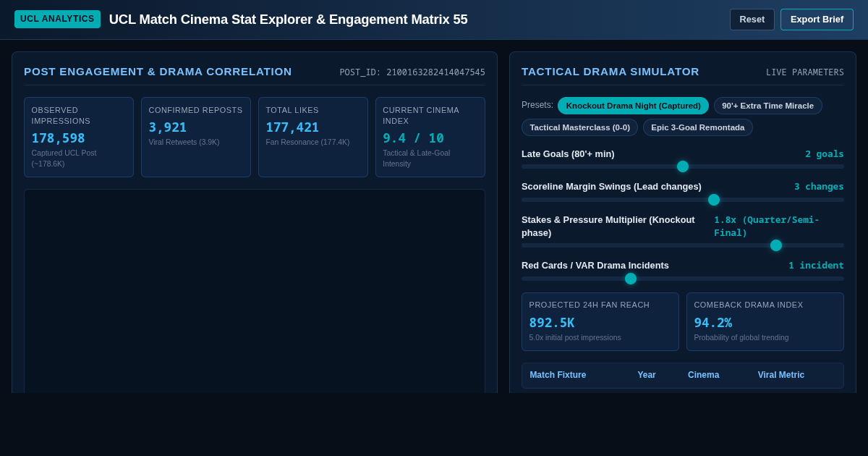Select the 'Probability of global trending' caption

click(x=741, y=338)
